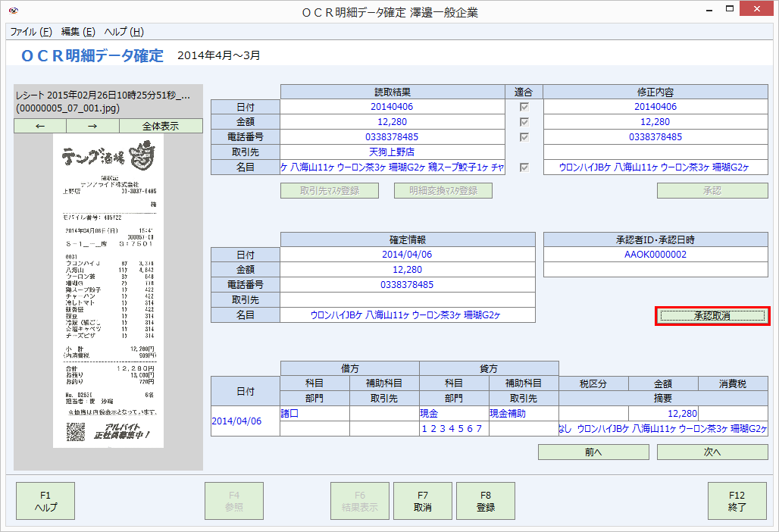Toggle the 適合 checkbox on the 名目 row
This screenshot has width=779, height=532.
[x=524, y=168]
